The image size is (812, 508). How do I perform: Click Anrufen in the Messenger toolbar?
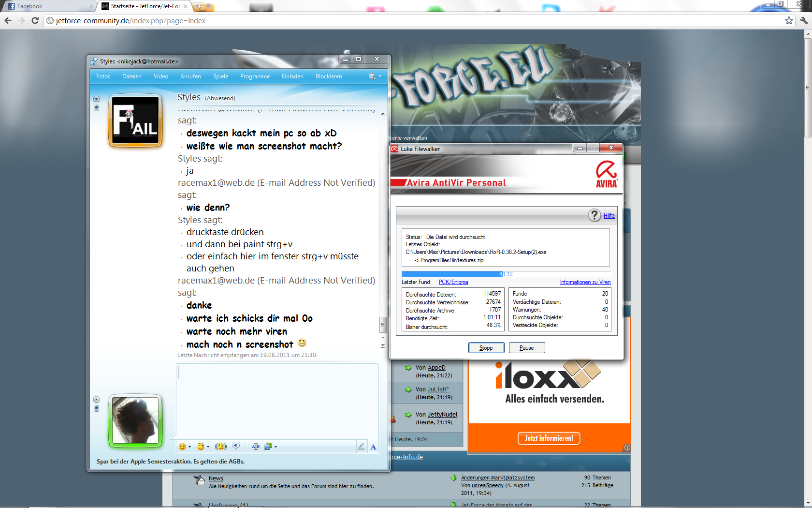pos(190,76)
